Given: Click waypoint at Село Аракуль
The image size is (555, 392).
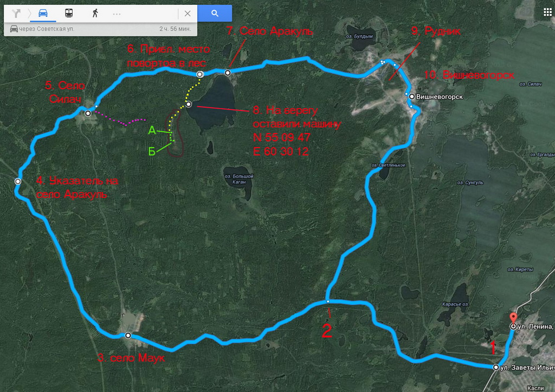Looking at the screenshot, I should click(x=228, y=73).
